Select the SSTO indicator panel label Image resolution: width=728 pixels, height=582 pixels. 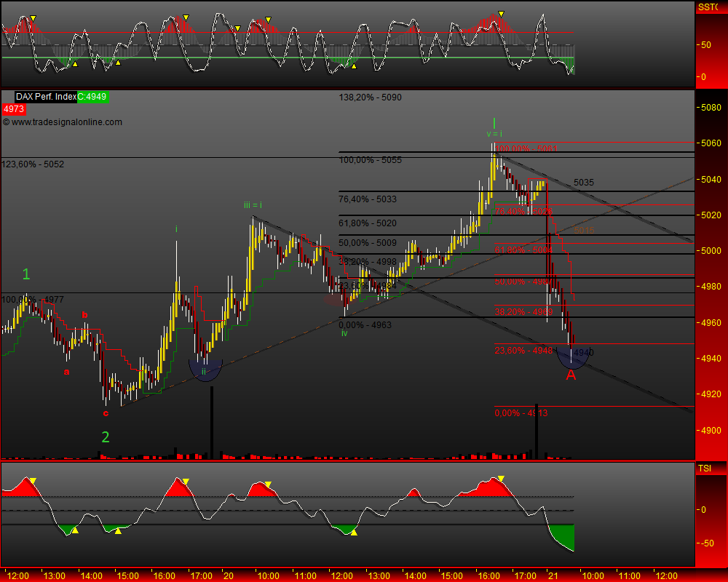(x=708, y=7)
